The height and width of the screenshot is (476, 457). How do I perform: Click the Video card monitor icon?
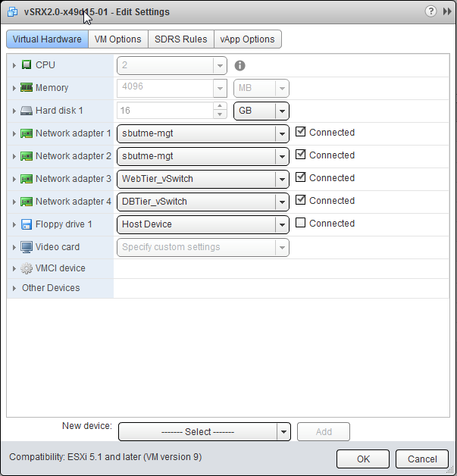(x=27, y=247)
